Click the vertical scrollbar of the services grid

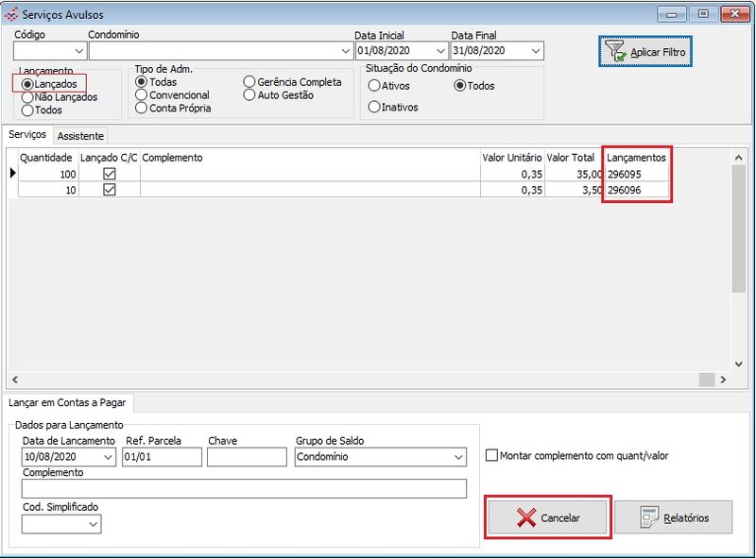(739, 264)
